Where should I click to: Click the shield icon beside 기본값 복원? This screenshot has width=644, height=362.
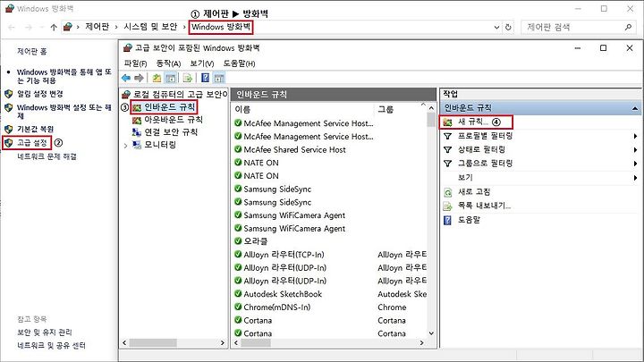click(9, 129)
